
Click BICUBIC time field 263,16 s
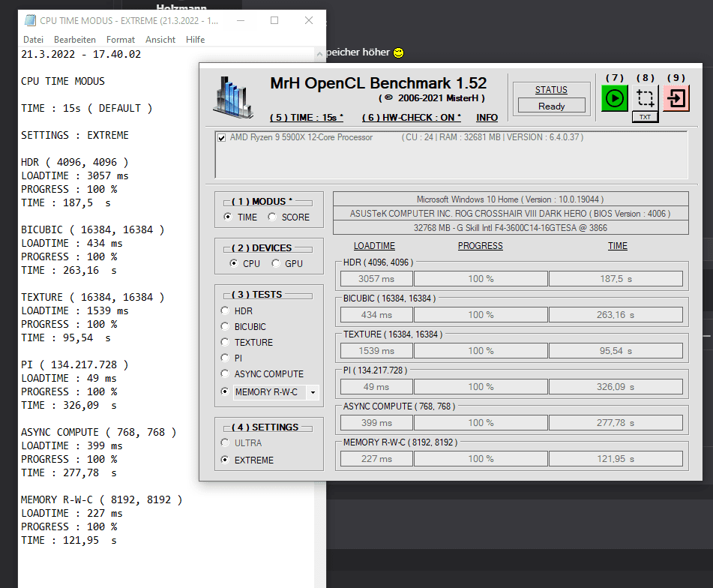[616, 315]
